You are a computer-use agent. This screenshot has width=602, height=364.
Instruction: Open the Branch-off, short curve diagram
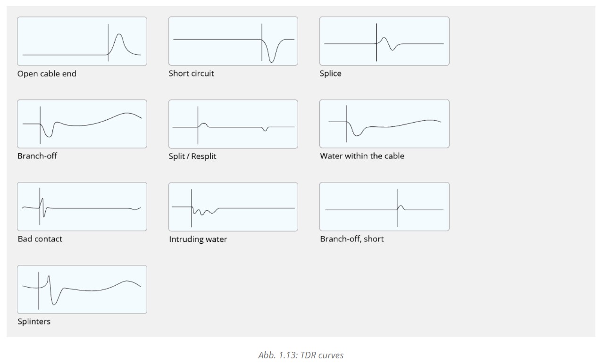pos(385,207)
